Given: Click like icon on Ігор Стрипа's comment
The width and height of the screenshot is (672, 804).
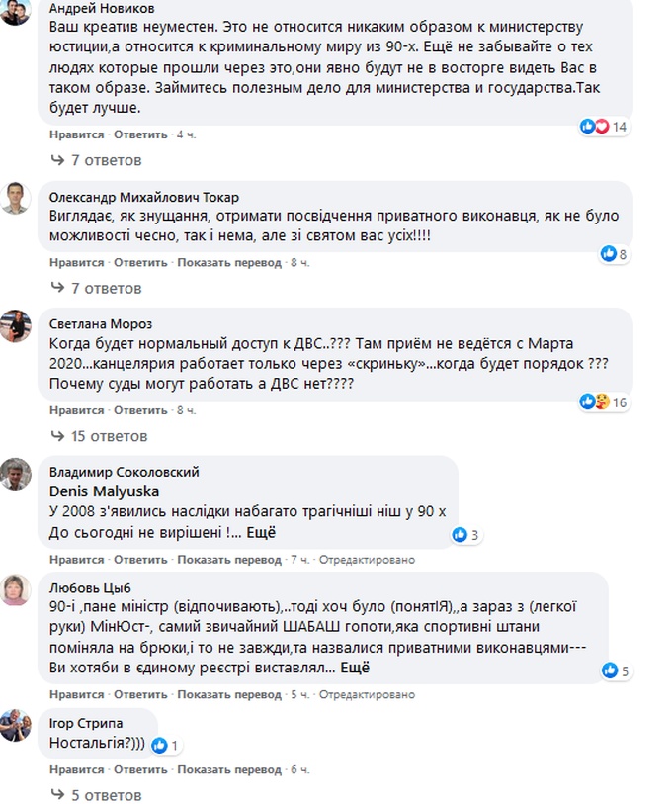Looking at the screenshot, I should point(160,745).
